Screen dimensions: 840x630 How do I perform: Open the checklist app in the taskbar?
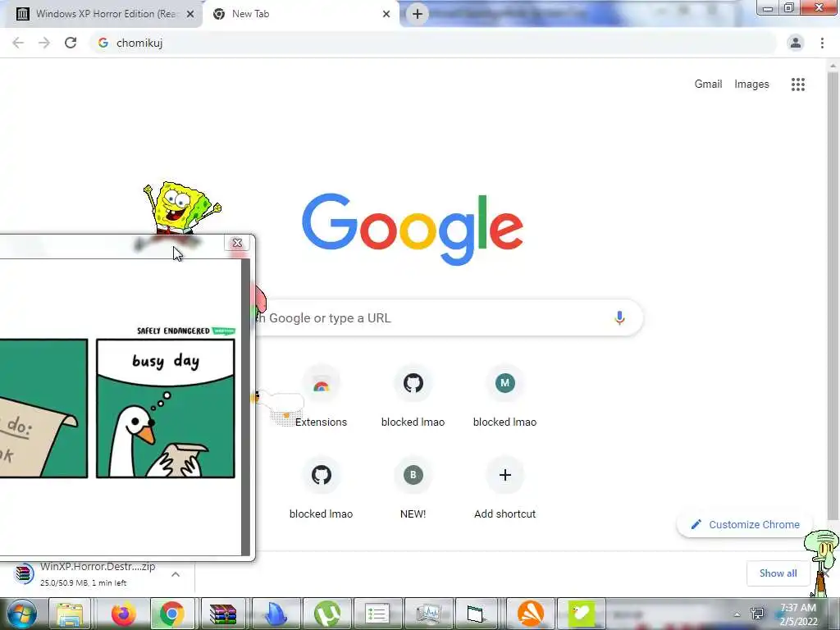[x=377, y=614]
